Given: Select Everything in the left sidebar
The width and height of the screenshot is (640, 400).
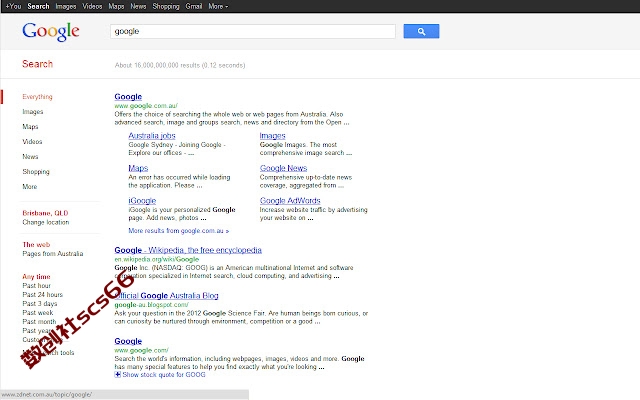Looking at the screenshot, I should (38, 97).
